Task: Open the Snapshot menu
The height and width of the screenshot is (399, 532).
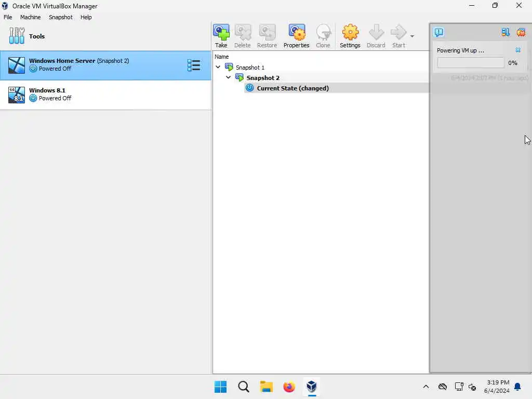Action: tap(60, 17)
